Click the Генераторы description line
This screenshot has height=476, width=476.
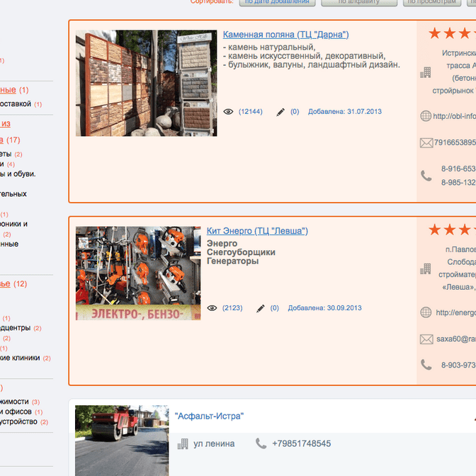pyautogui.click(x=232, y=261)
